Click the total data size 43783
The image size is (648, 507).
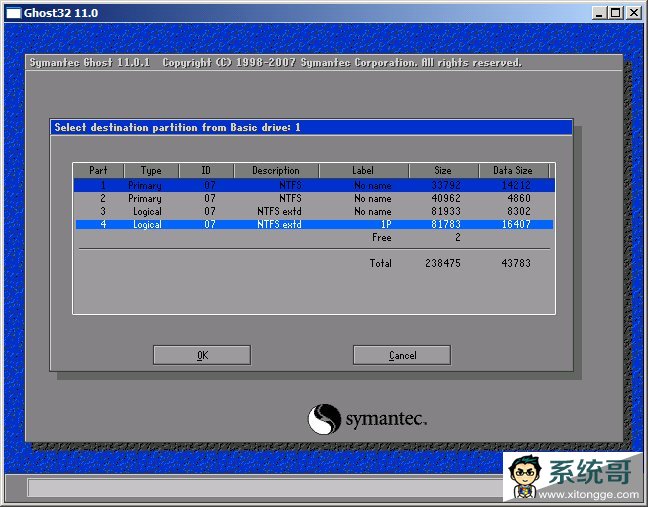point(516,263)
